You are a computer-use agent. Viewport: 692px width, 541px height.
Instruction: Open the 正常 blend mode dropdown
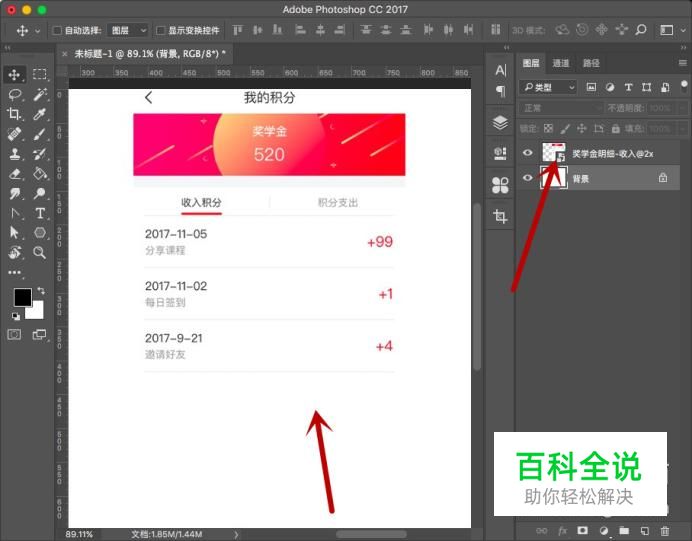[561, 108]
